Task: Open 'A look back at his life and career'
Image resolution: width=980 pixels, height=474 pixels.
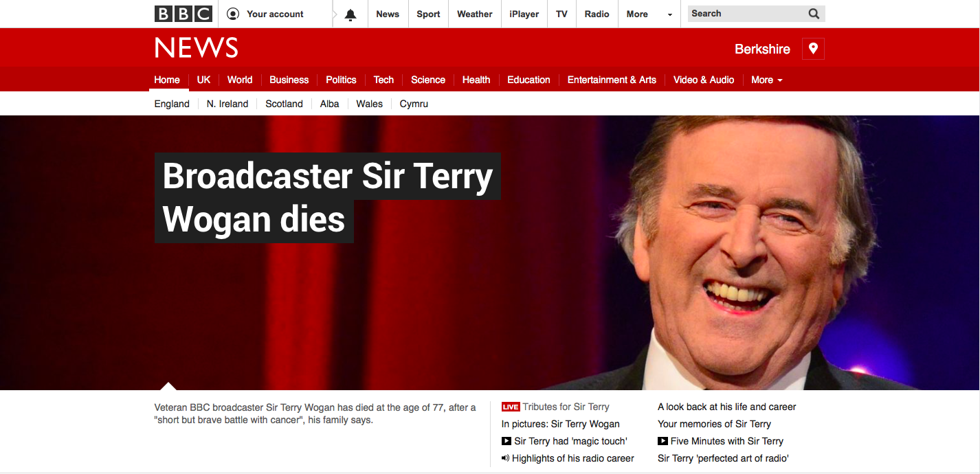Action: (x=727, y=407)
